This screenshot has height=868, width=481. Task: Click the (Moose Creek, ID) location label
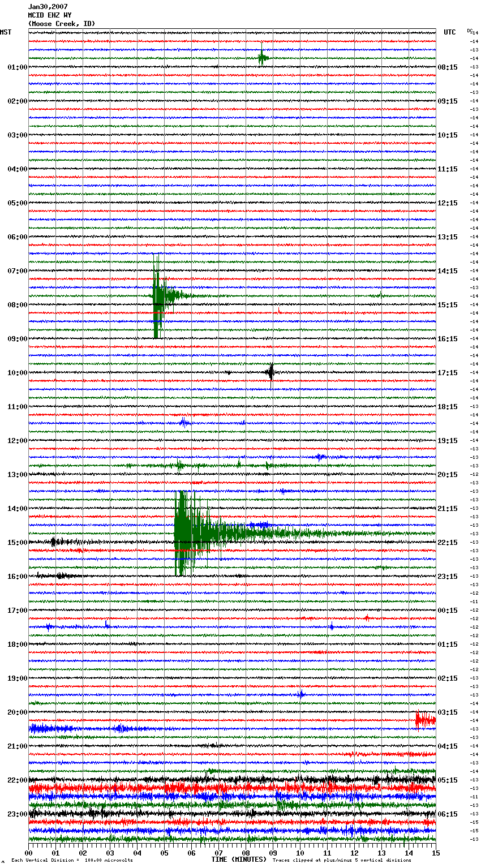(62, 24)
